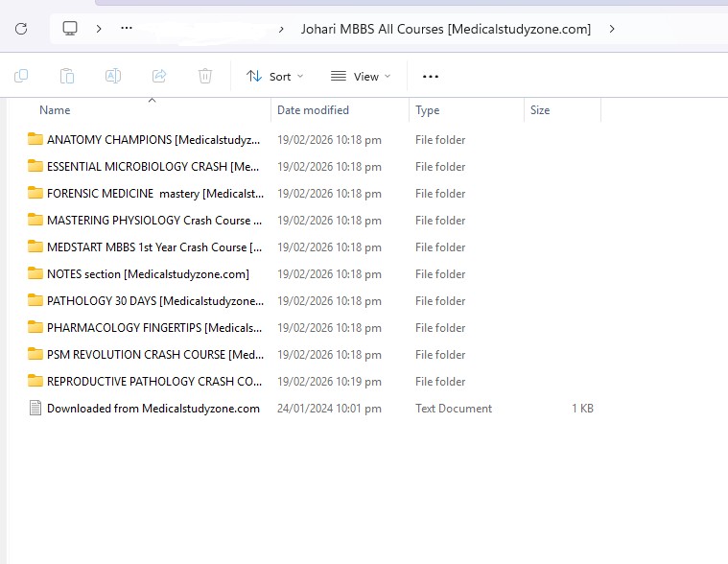This screenshot has width=728, height=564.
Task: Select the FORENSIC MEDICINE mastery folder icon
Action: tap(35, 193)
